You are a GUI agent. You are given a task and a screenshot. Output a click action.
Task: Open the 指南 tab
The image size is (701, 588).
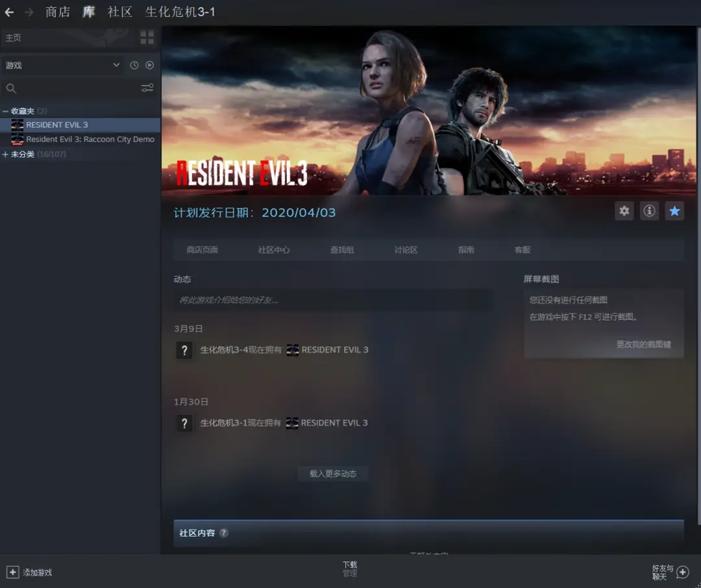[466, 250]
